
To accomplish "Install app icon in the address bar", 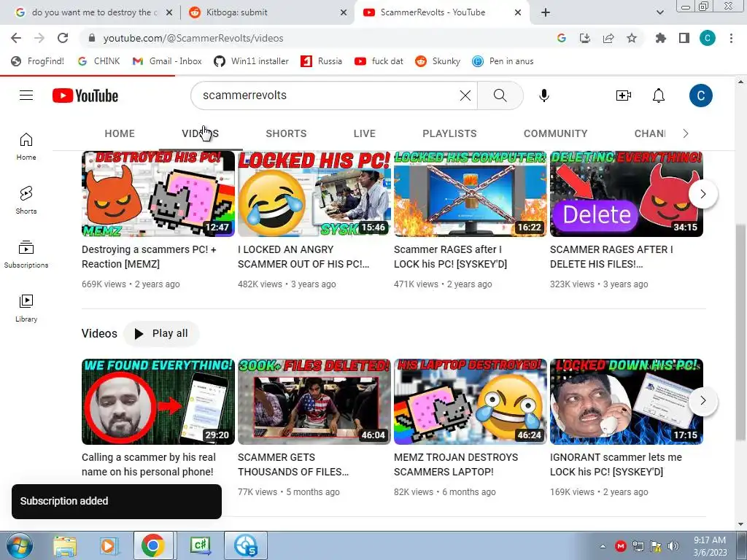I will point(584,38).
